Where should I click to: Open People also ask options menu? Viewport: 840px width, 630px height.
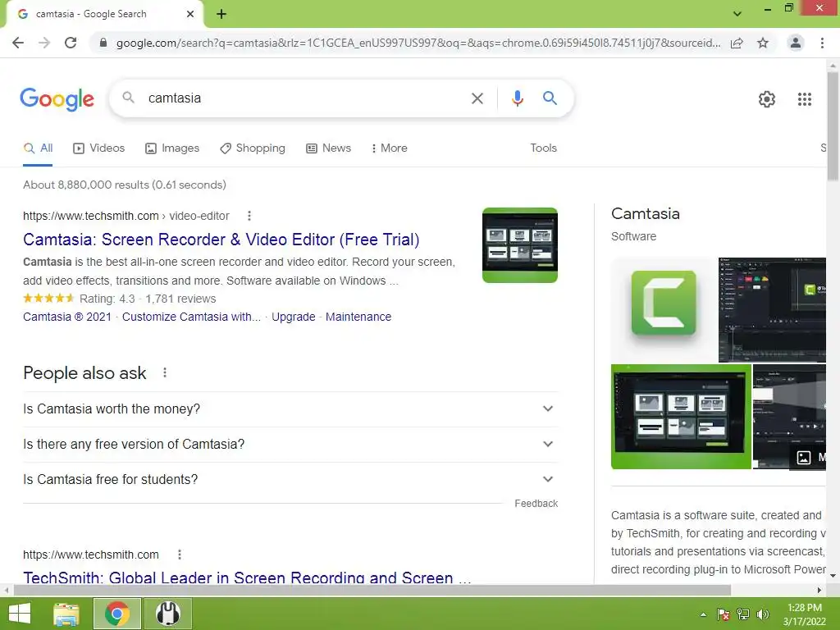point(164,373)
